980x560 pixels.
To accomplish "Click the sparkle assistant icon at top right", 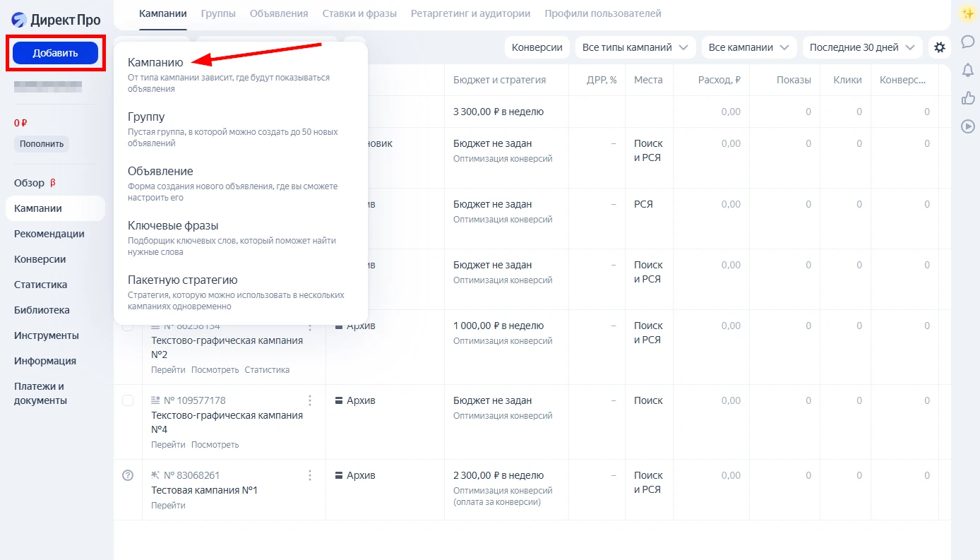I will click(x=968, y=13).
